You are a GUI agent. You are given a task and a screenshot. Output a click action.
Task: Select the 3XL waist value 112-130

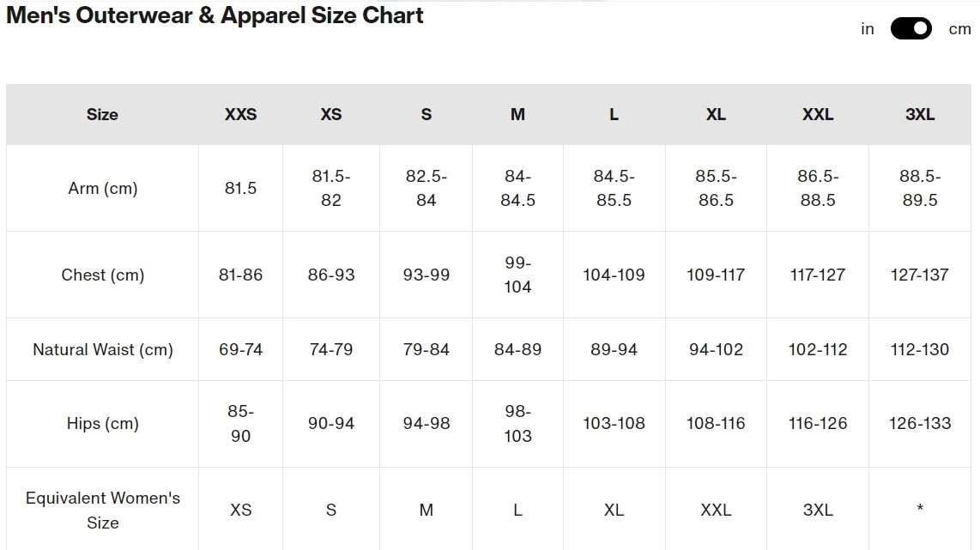pos(920,349)
